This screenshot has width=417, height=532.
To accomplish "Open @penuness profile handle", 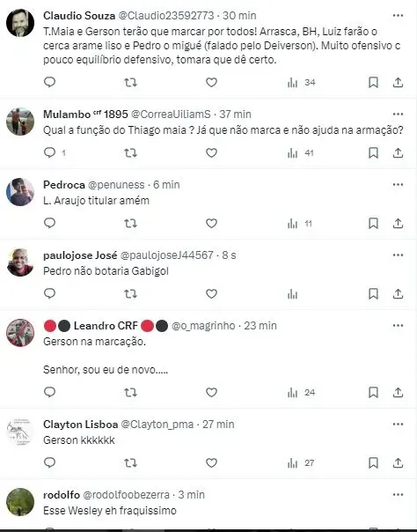I will point(116,185).
